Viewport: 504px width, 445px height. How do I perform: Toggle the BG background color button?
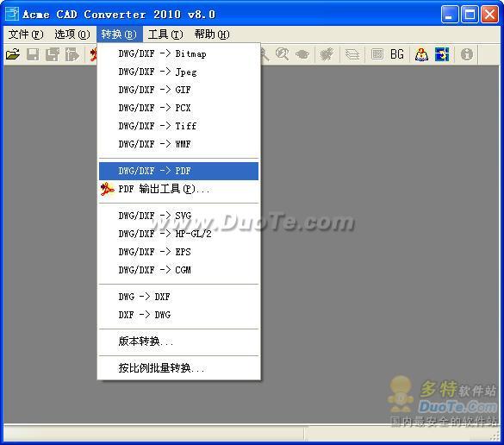pyautogui.click(x=397, y=54)
